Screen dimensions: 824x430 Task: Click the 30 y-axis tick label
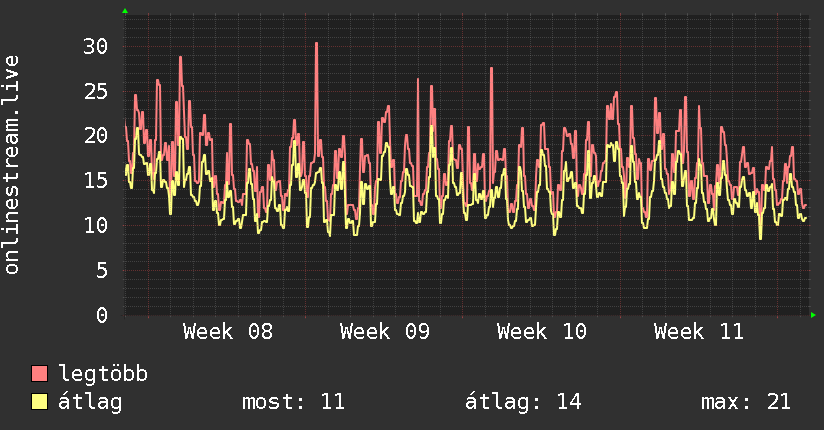point(96,47)
